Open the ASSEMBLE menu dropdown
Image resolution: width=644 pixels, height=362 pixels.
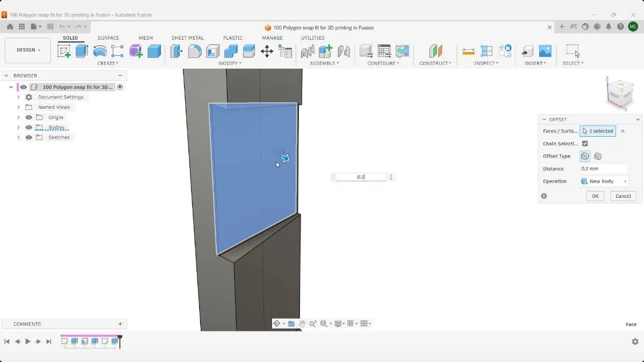(x=324, y=63)
